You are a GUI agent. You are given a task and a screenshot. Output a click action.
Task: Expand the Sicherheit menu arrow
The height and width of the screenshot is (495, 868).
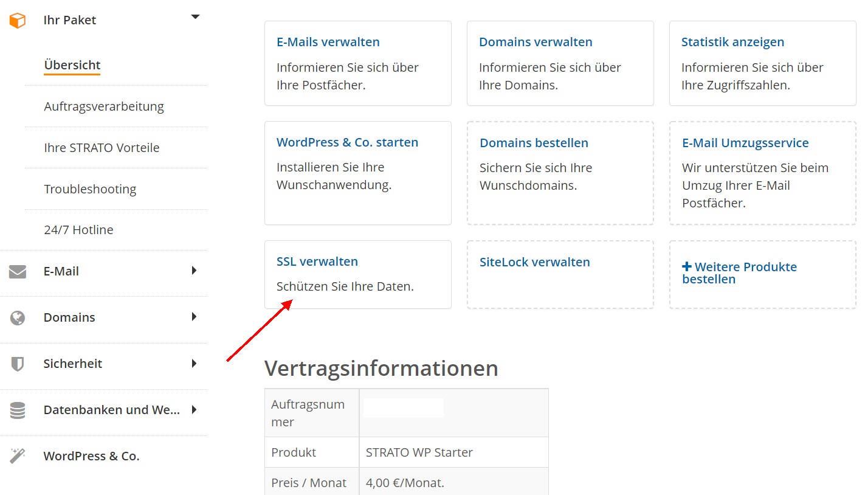194,363
